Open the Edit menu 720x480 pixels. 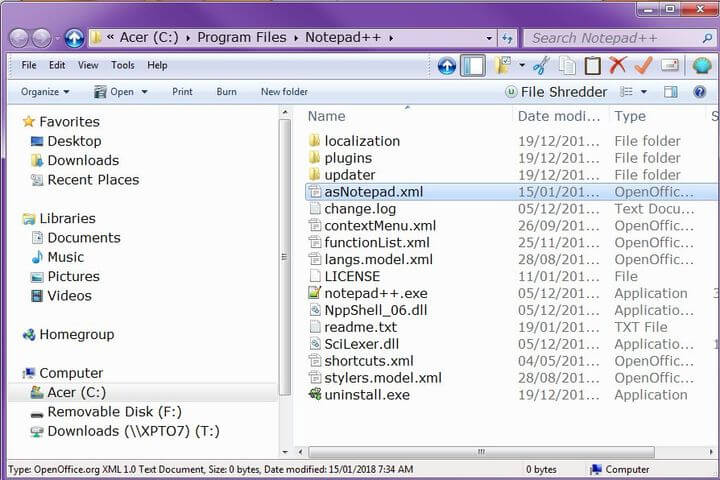pos(57,65)
